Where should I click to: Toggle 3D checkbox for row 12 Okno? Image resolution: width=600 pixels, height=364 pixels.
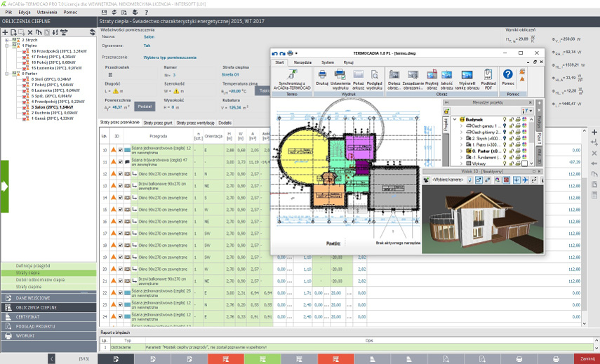[121, 174]
